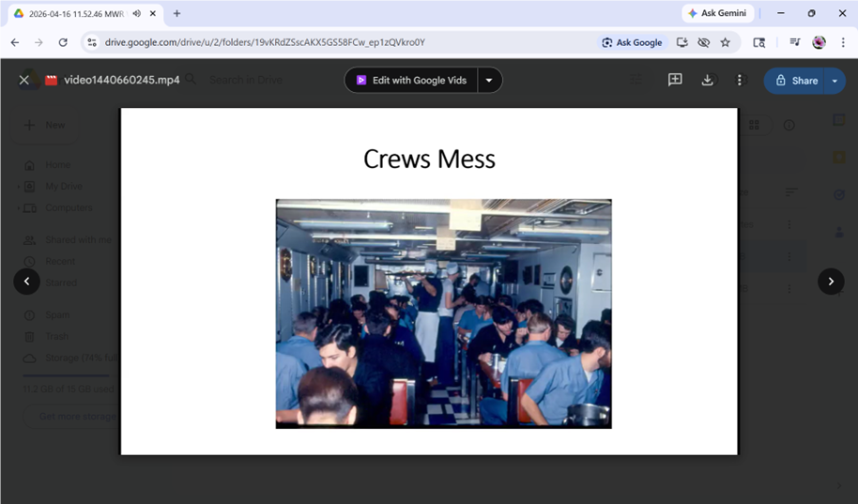The height and width of the screenshot is (504, 858).
Task: Open the Drive view details info icon
Action: click(789, 125)
